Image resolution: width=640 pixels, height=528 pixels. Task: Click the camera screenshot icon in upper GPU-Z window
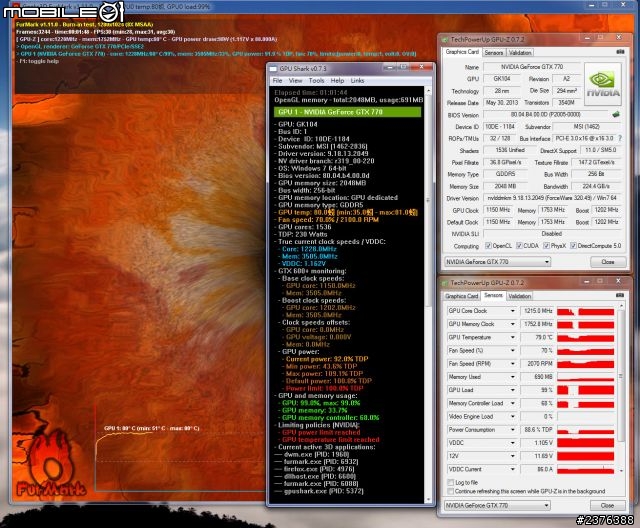(x=620, y=52)
